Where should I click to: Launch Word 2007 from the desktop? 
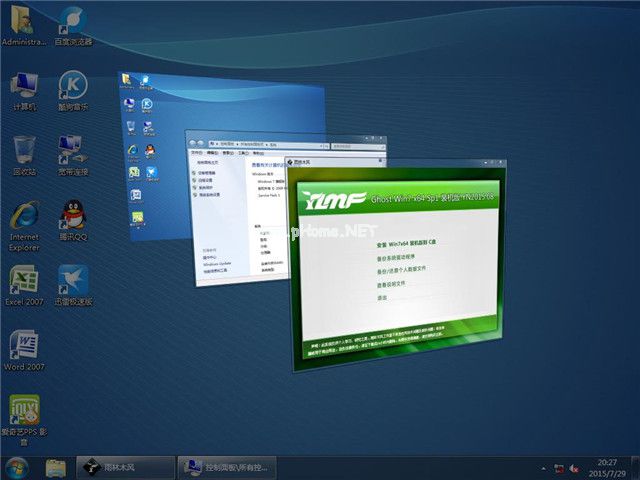point(24,346)
